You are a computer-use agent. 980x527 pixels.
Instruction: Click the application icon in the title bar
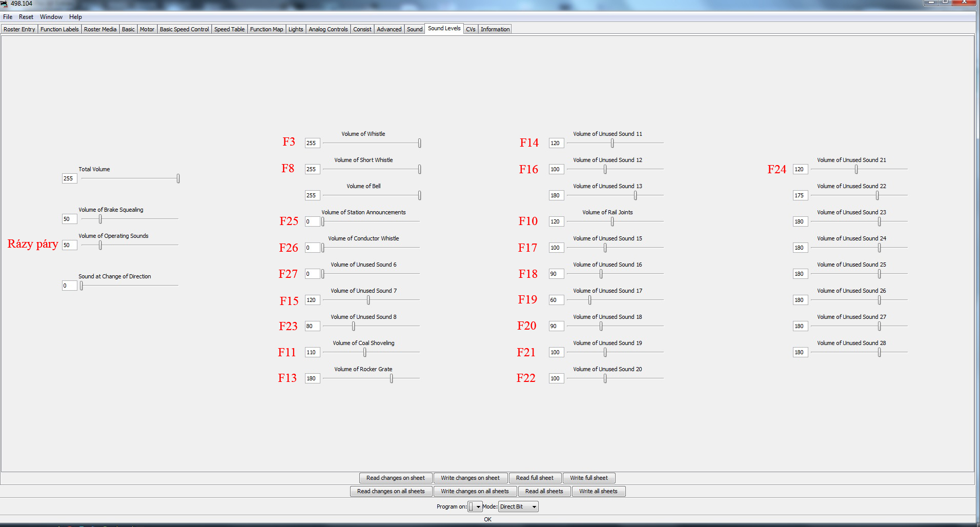4,4
